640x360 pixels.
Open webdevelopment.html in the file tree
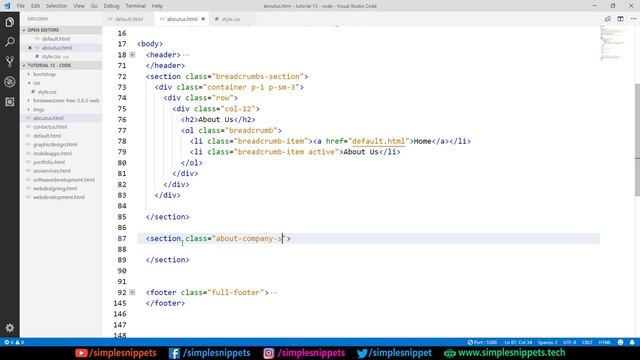(x=59, y=197)
